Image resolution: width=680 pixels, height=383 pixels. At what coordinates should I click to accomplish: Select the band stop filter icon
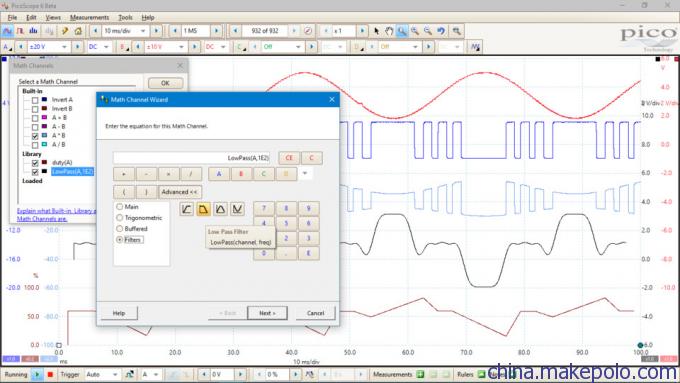(x=237, y=209)
